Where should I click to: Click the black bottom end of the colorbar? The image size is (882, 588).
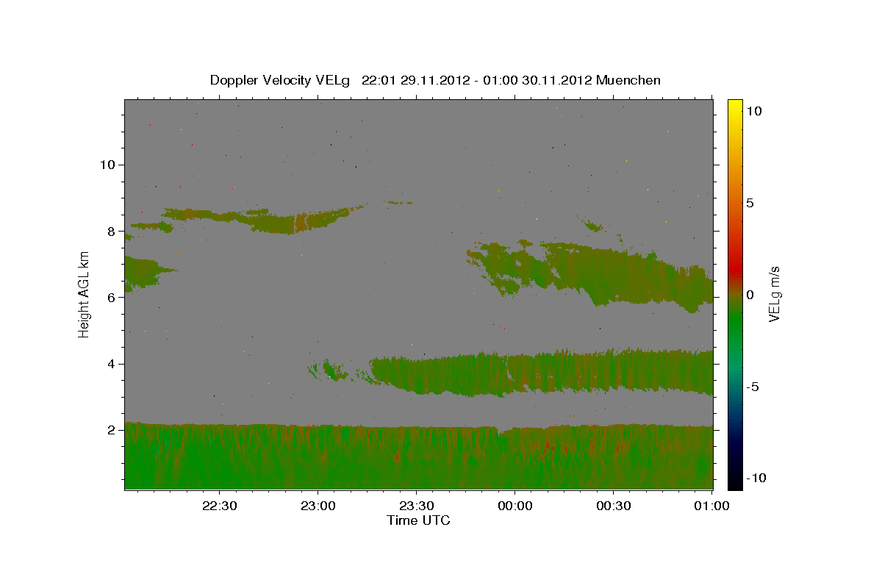click(x=734, y=483)
